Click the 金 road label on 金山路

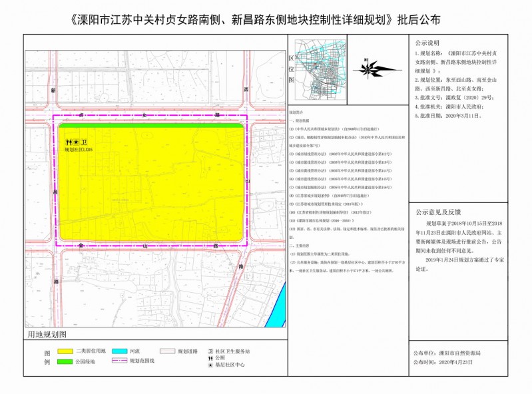click(81, 245)
